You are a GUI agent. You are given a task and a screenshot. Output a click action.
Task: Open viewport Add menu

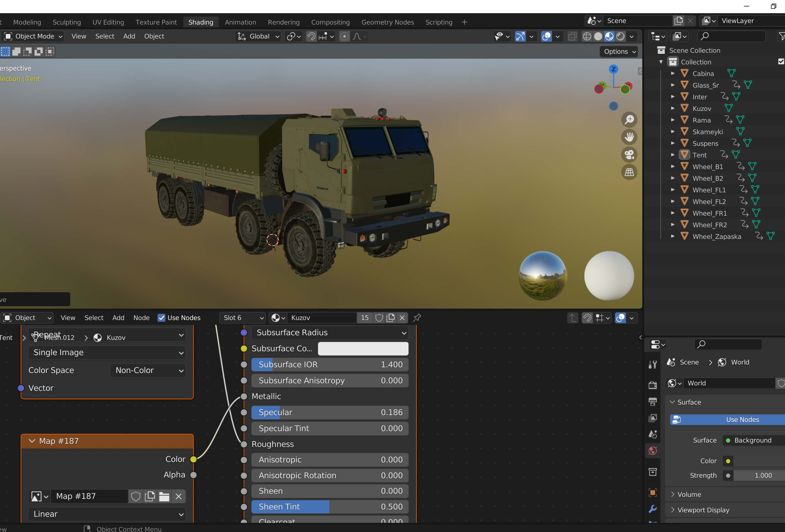coord(129,36)
